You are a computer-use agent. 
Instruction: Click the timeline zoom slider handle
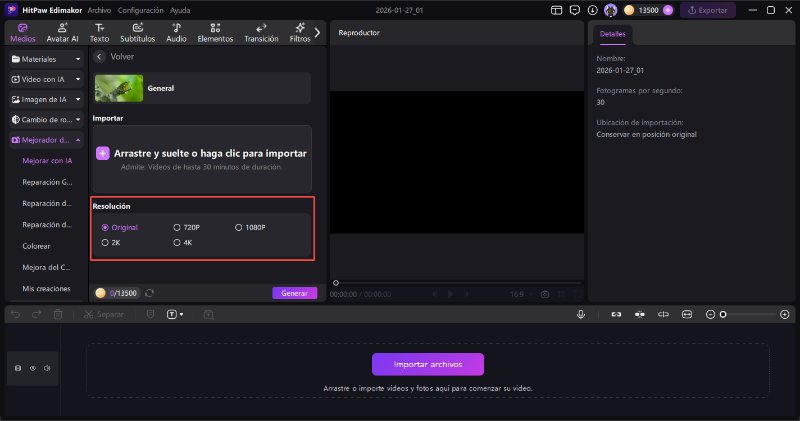[722, 314]
